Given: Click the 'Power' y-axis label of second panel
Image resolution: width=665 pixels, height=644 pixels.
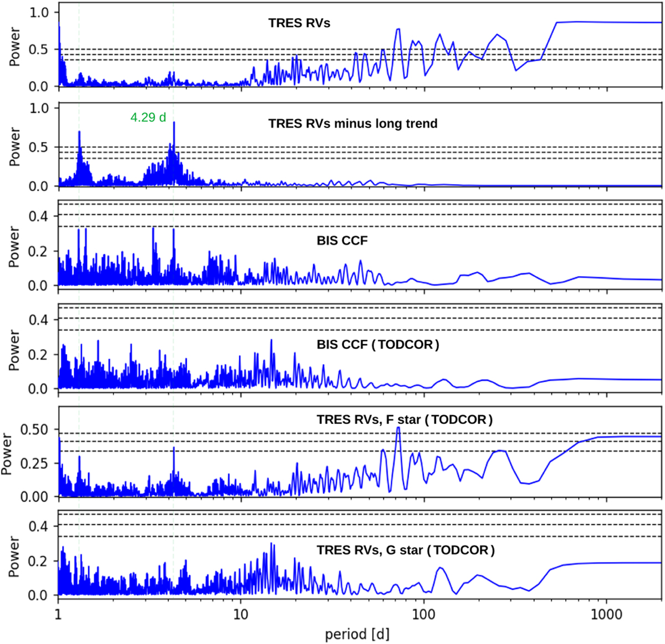Looking at the screenshot, I should pos(15,147).
